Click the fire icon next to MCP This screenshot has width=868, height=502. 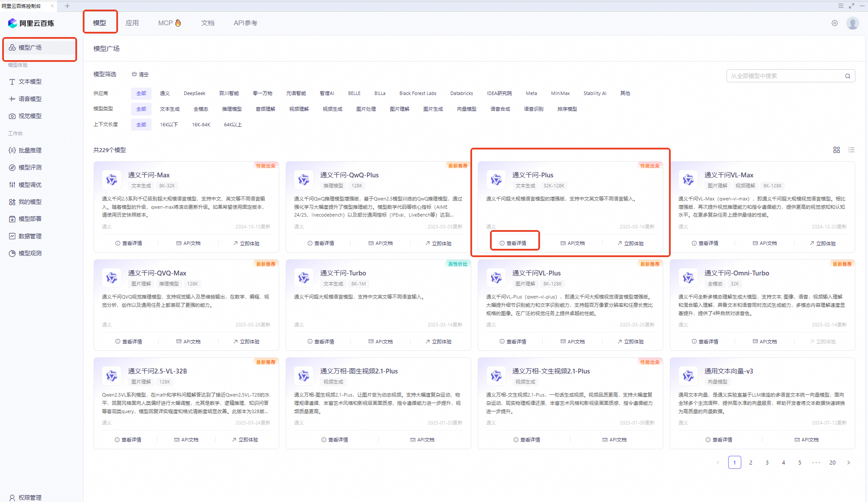click(178, 23)
